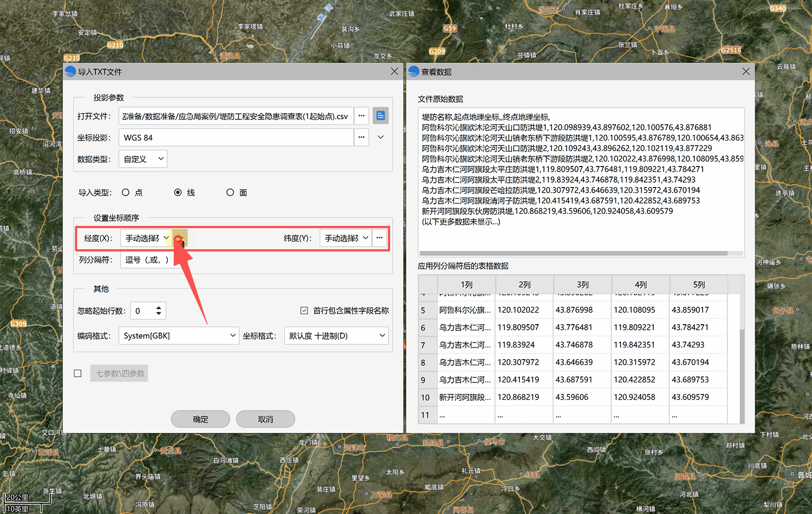This screenshot has width=812, height=514.
Task: Click table cell 120.924058 in row 10
Action: point(640,397)
